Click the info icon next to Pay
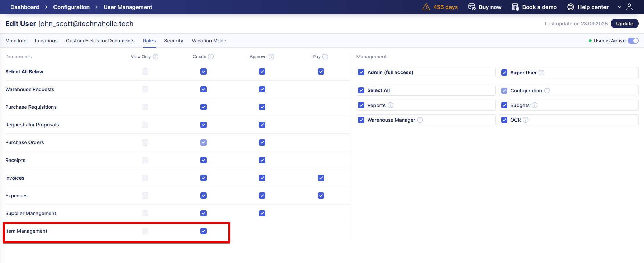Screen dimensions: 644x263 325,57
